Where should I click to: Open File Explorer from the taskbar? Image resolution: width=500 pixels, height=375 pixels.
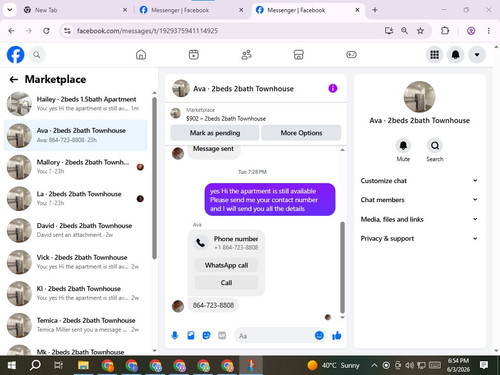(x=83, y=365)
